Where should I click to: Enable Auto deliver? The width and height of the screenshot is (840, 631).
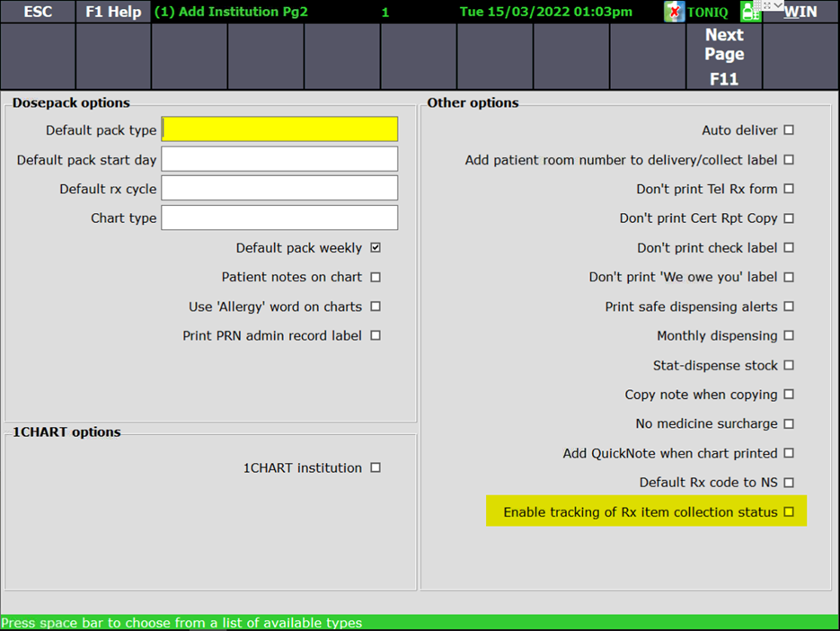click(x=788, y=129)
